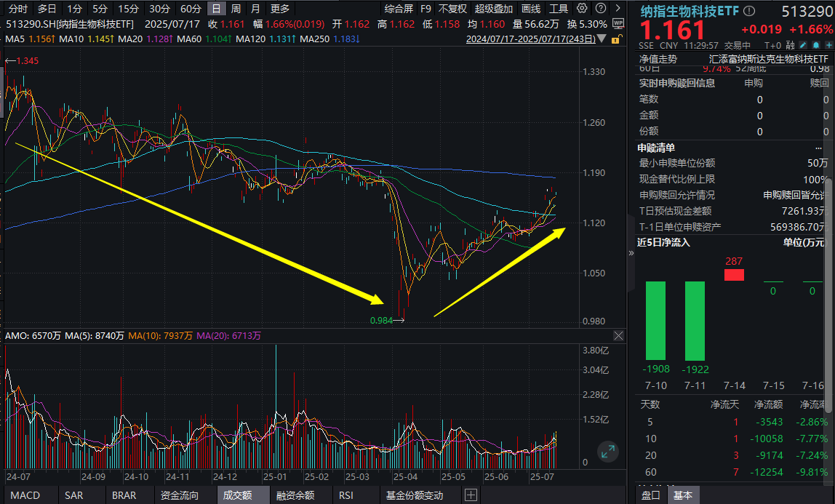The width and height of the screenshot is (835, 504).
Task: Click the help question mark icon
Action: [599, 9]
